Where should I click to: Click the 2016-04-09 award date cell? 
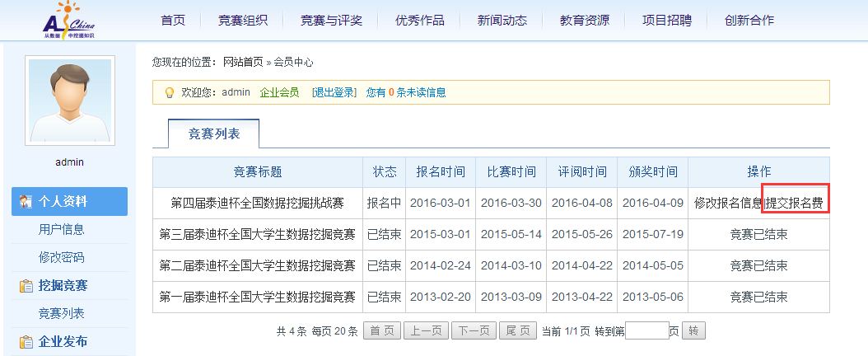click(x=653, y=204)
